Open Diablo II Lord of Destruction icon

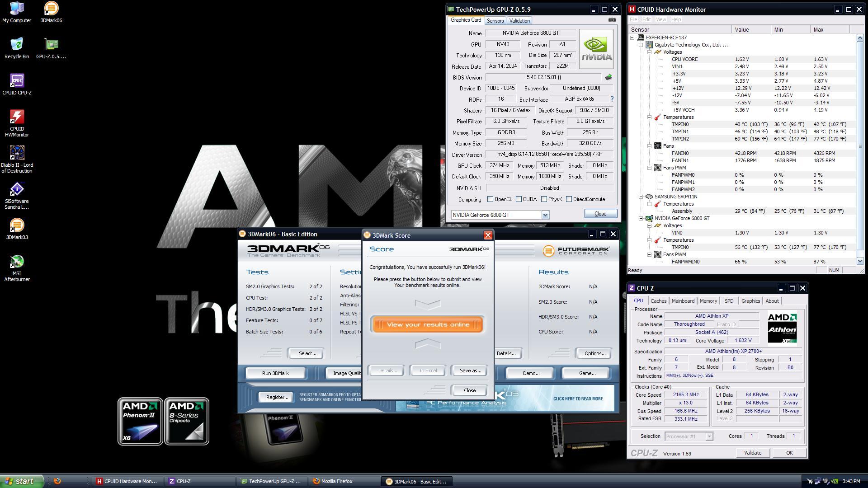[17, 160]
